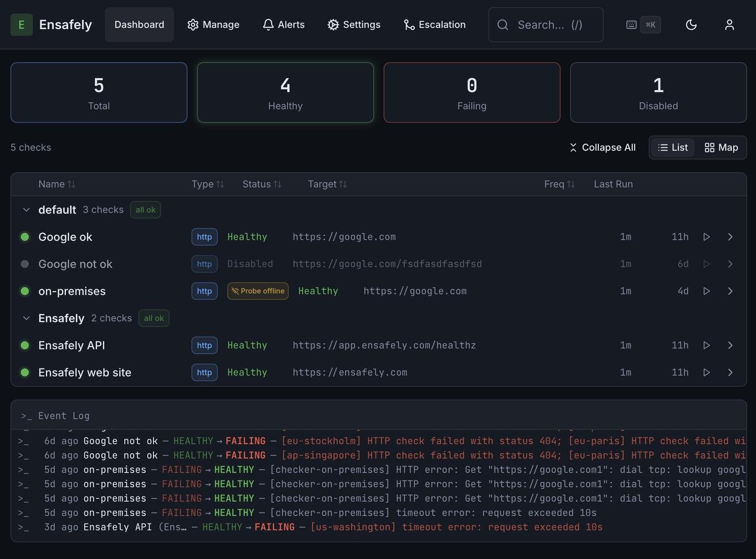Open keyboard shortcuts icon

631,25
